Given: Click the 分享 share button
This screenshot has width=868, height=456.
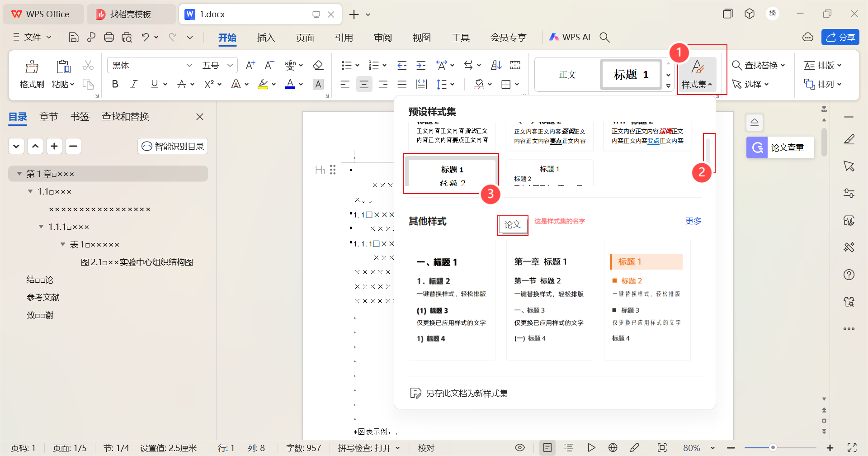Looking at the screenshot, I should click(840, 38).
